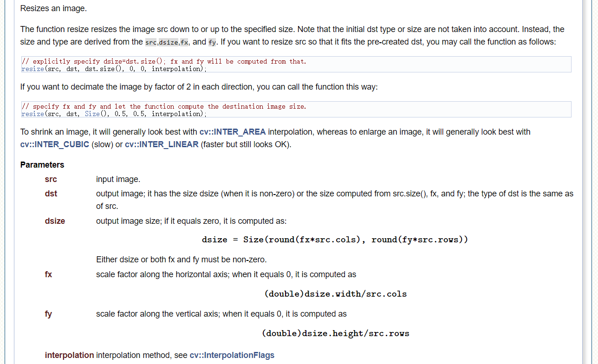Click the 'input image.' description
598x364 pixels.
(x=118, y=179)
